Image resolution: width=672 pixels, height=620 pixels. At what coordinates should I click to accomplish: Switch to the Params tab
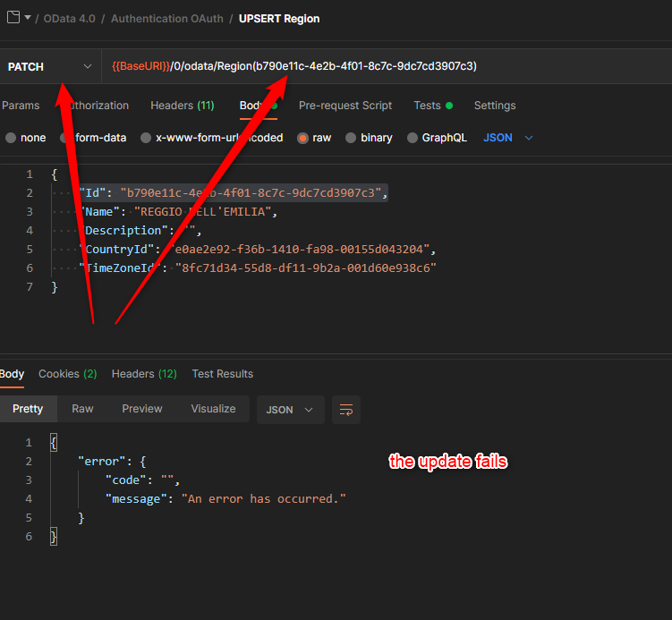[x=21, y=106]
